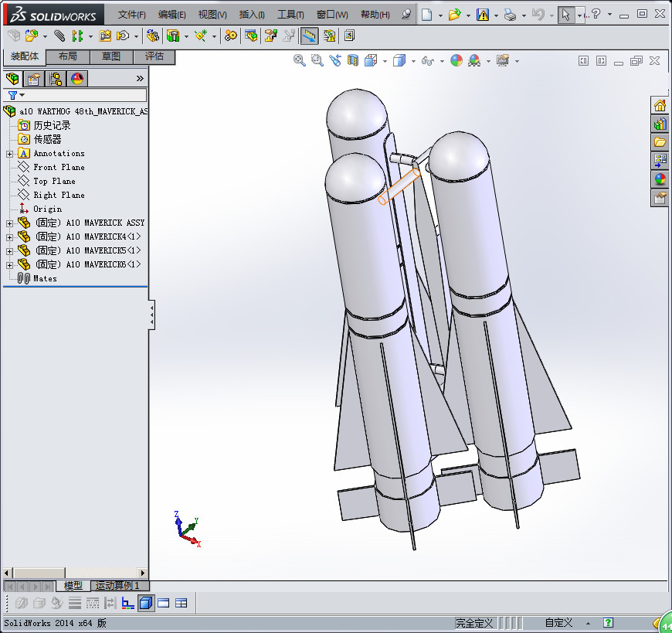The image size is (672, 633).
Task: Toggle the shaded display cube in bottom toolbar
Action: point(146,603)
